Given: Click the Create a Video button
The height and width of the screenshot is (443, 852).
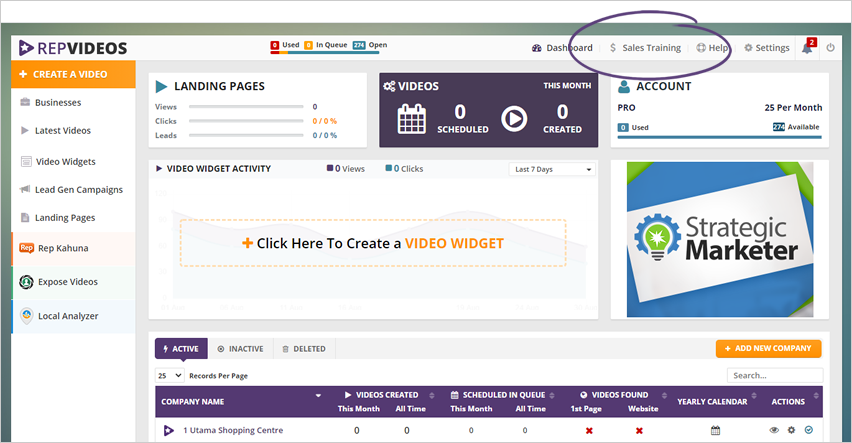Looking at the screenshot, I should pos(73,74).
